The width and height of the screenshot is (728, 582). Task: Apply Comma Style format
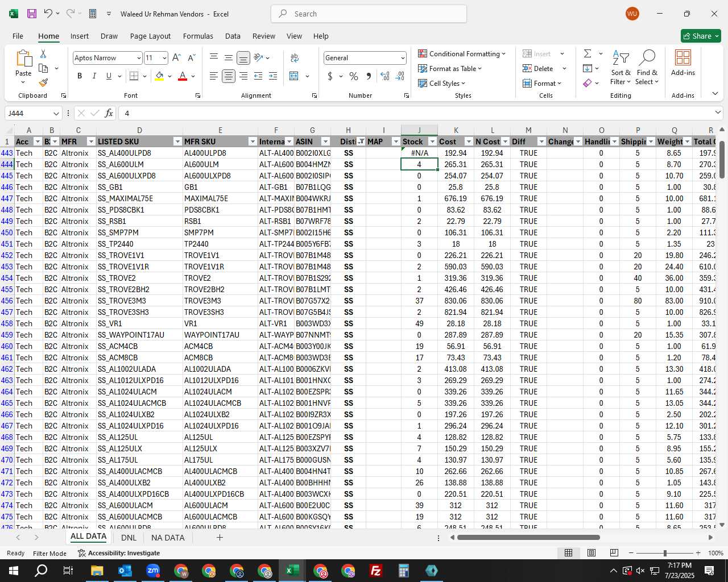click(369, 76)
